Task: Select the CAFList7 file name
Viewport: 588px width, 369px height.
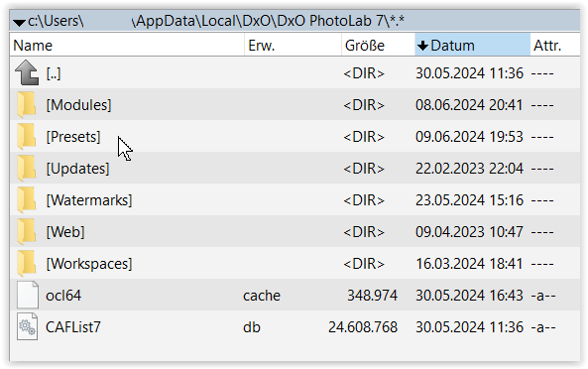Action: tap(73, 327)
